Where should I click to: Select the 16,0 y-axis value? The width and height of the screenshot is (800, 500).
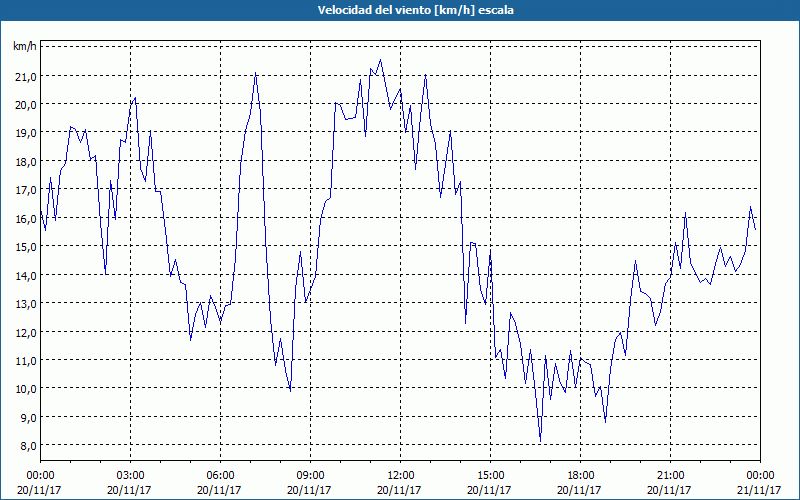click(x=26, y=218)
